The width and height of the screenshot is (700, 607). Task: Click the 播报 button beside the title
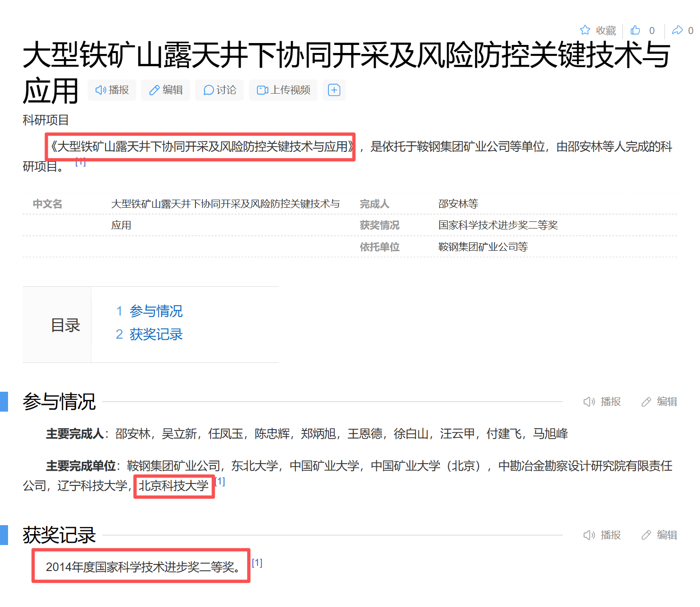(x=112, y=90)
